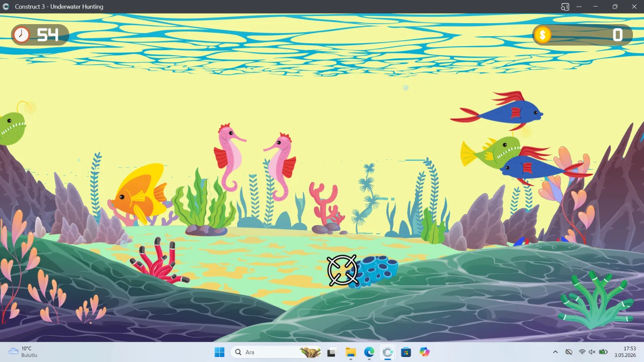The image size is (644, 362).
Task: Open the Wi-Fi network tray icon
Action: tap(582, 352)
